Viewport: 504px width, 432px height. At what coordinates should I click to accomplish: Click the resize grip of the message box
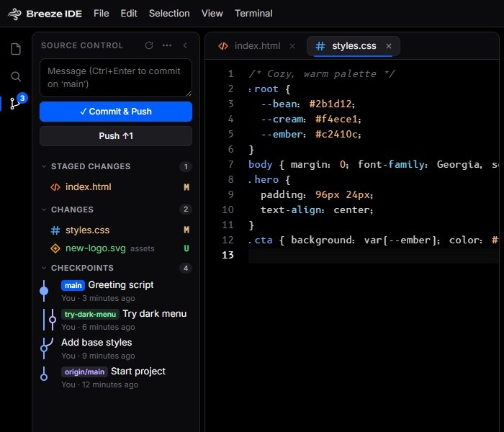pos(189,93)
